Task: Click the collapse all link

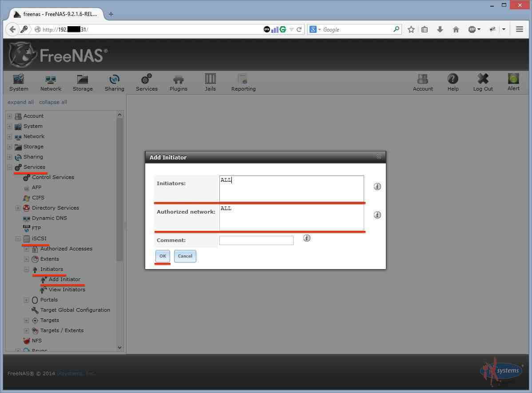Action: [x=53, y=102]
